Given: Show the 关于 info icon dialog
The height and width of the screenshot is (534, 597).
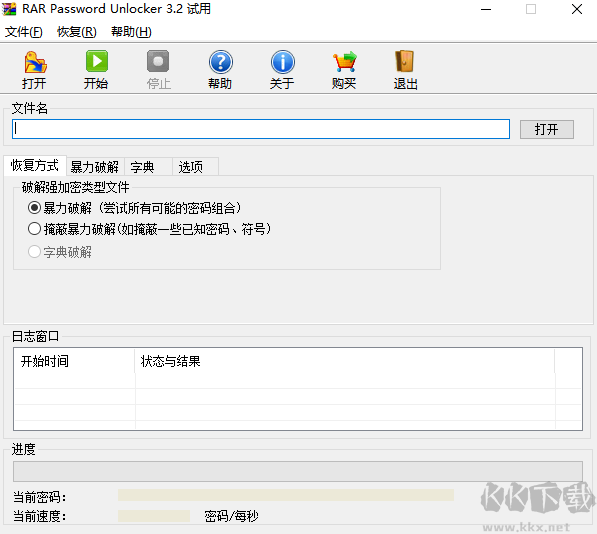Looking at the screenshot, I should [x=283, y=62].
